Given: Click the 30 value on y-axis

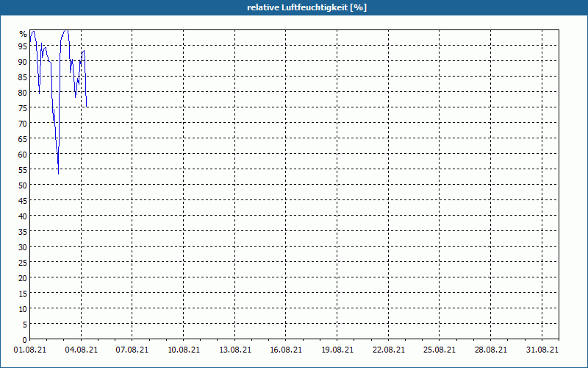Looking at the screenshot, I should (x=23, y=247).
